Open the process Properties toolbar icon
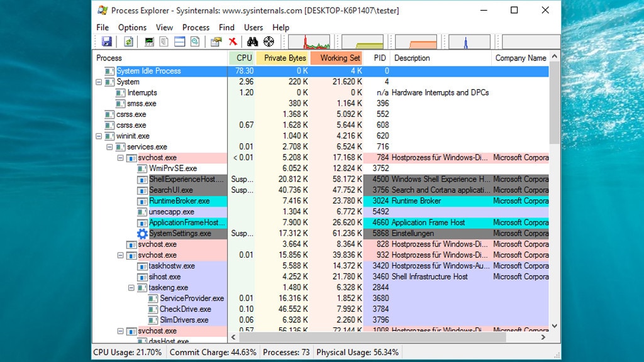This screenshot has width=644, height=362. (215, 41)
